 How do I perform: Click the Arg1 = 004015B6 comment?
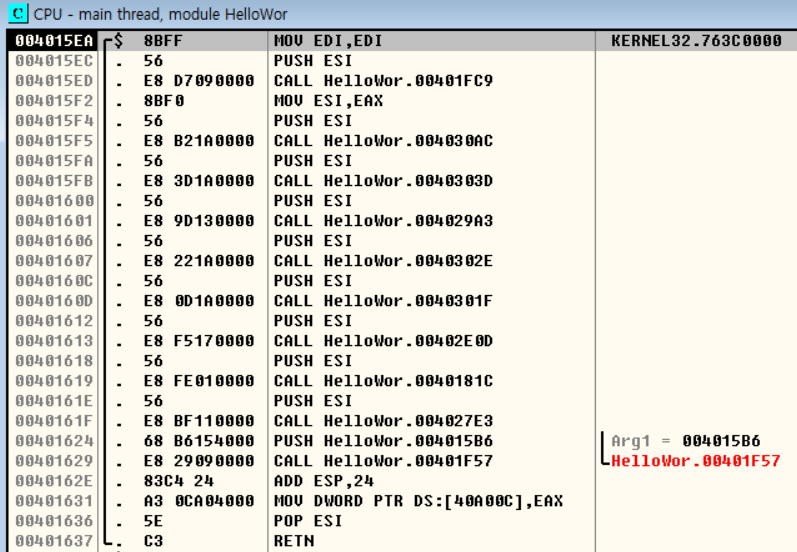pyautogui.click(x=686, y=441)
